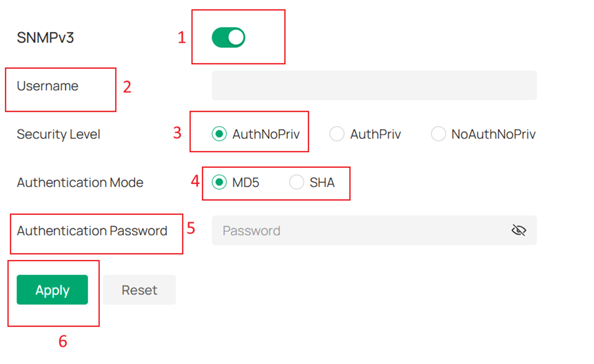Click the Authentication Mode label
Screen dimensions: 594x364
[79, 183]
